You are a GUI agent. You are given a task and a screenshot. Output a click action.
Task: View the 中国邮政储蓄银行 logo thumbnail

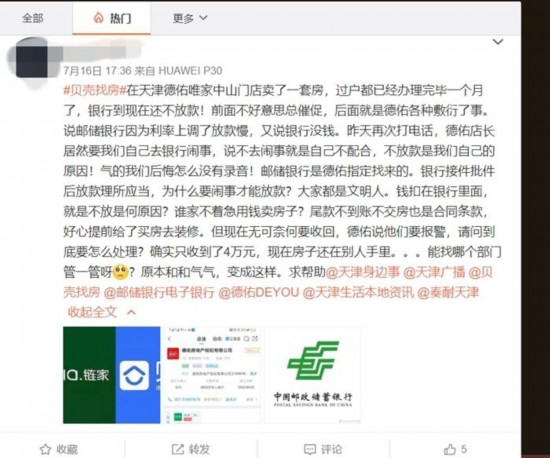tap(313, 375)
